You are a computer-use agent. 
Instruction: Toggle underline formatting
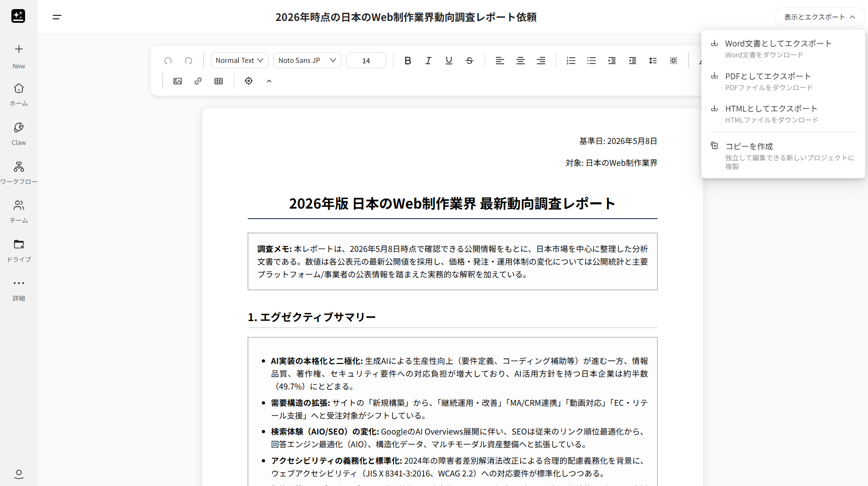(449, 61)
